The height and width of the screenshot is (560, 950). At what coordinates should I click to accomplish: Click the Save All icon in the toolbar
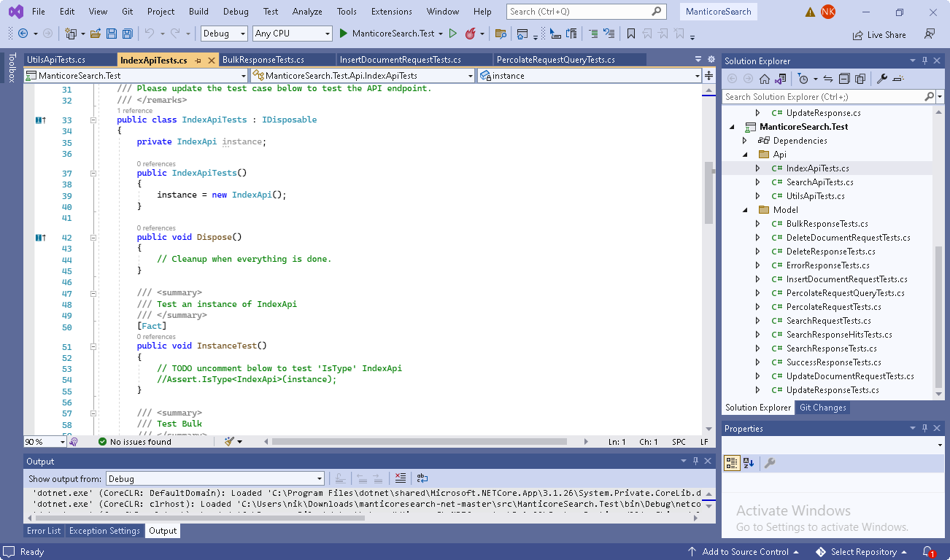click(126, 33)
